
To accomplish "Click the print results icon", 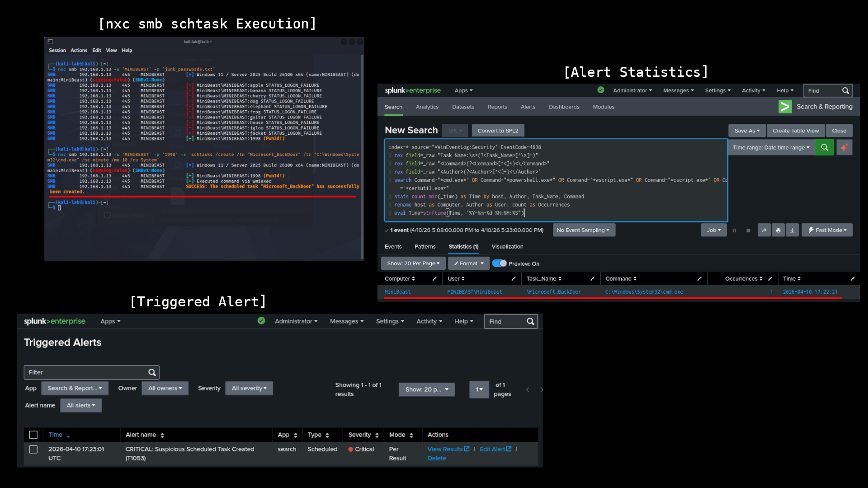I will click(x=778, y=230).
